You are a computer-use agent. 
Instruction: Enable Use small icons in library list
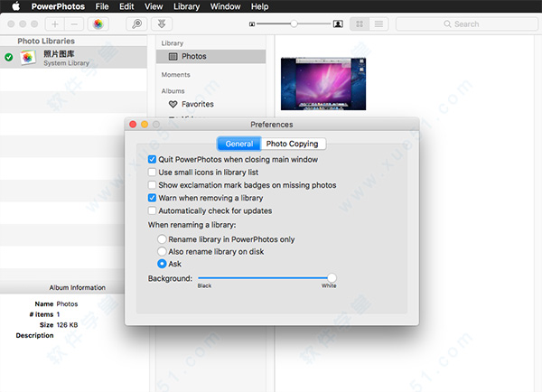pos(152,173)
